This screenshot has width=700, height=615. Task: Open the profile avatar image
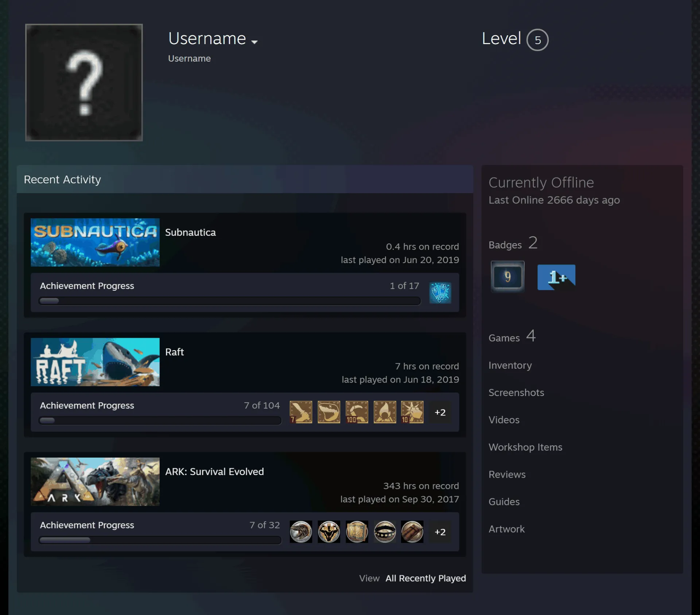point(84,82)
